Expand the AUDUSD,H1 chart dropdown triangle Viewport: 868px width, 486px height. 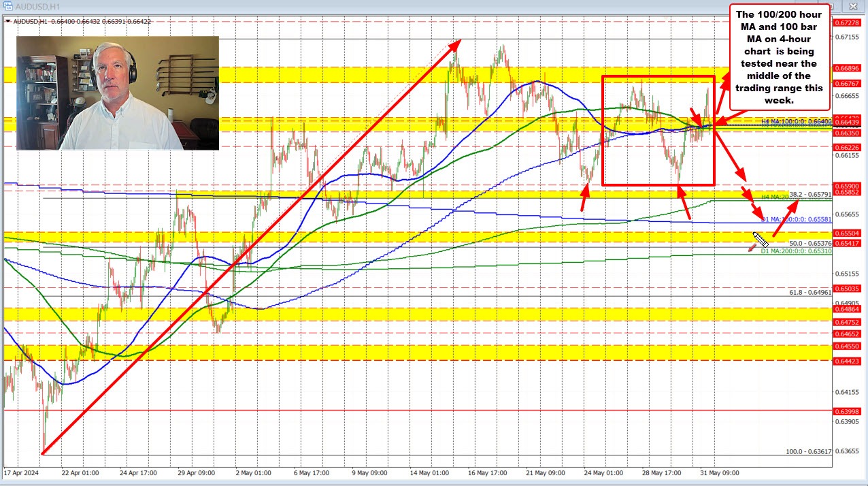7,20
